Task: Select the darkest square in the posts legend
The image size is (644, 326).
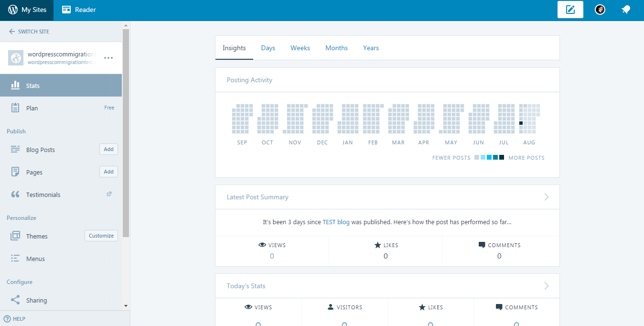Action: tap(501, 157)
